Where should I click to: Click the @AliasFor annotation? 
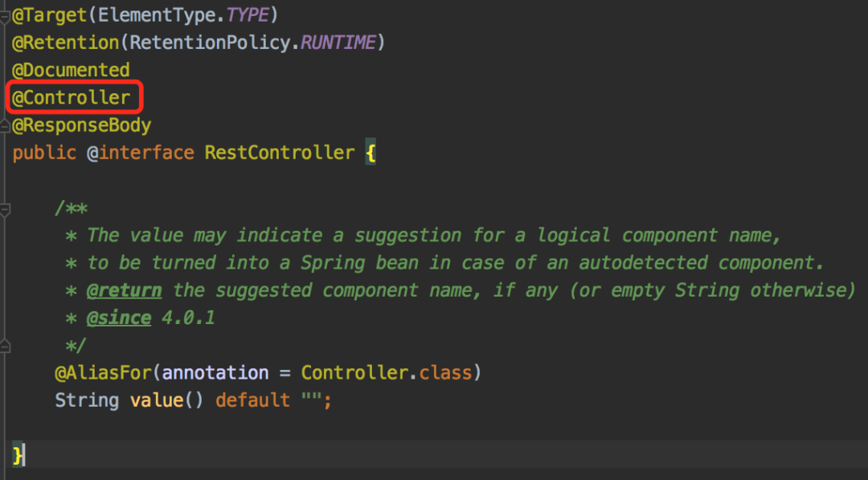click(x=104, y=372)
